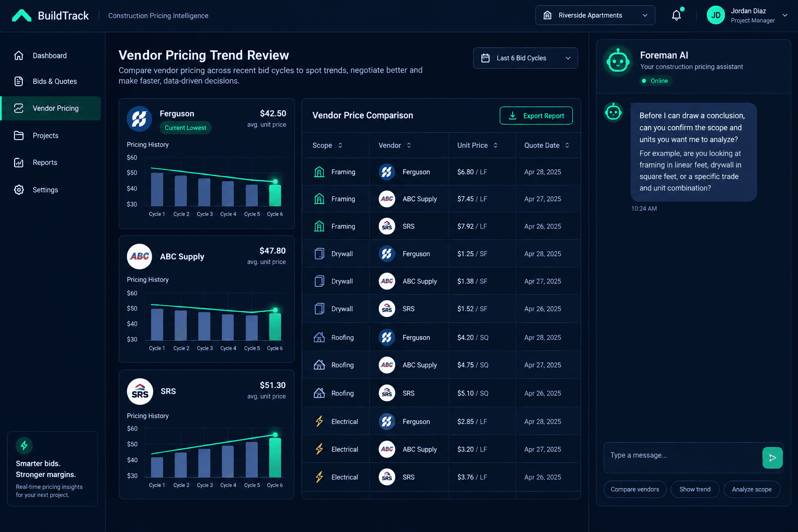Click the $6.80 / LF unit price cell
Viewport: 798px width, 532px height.
tap(472, 172)
